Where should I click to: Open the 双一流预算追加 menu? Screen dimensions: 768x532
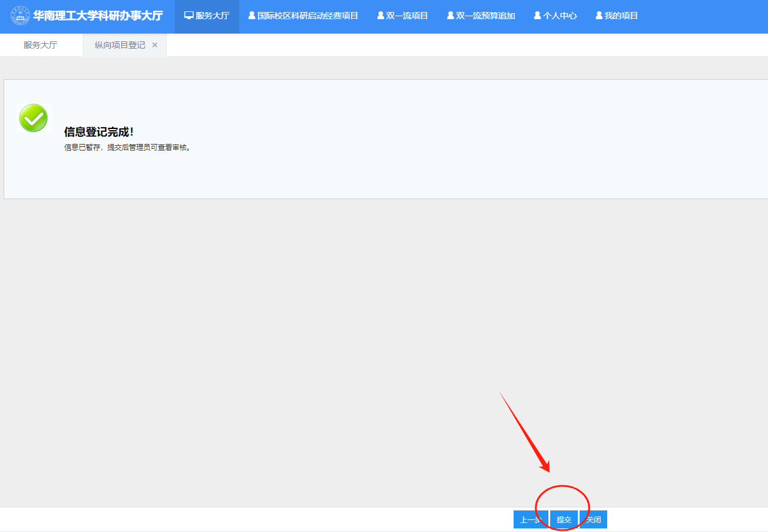pos(481,16)
